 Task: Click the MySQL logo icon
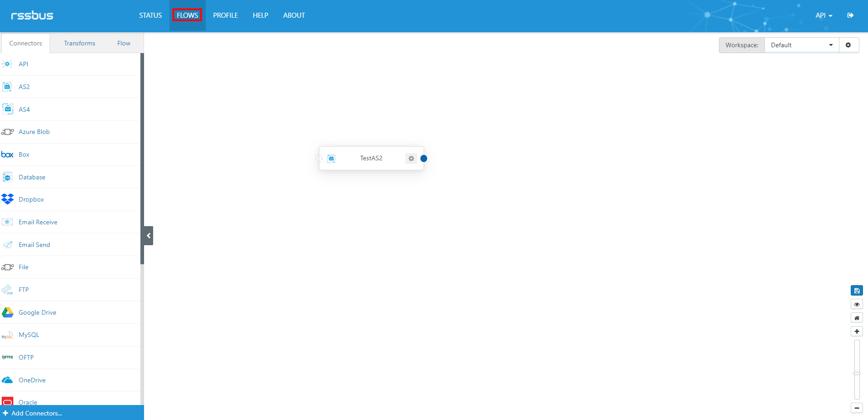point(7,335)
